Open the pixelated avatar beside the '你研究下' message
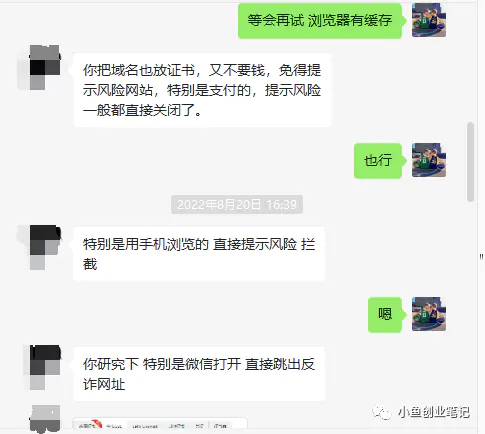This screenshot has width=485, height=434. [42, 367]
